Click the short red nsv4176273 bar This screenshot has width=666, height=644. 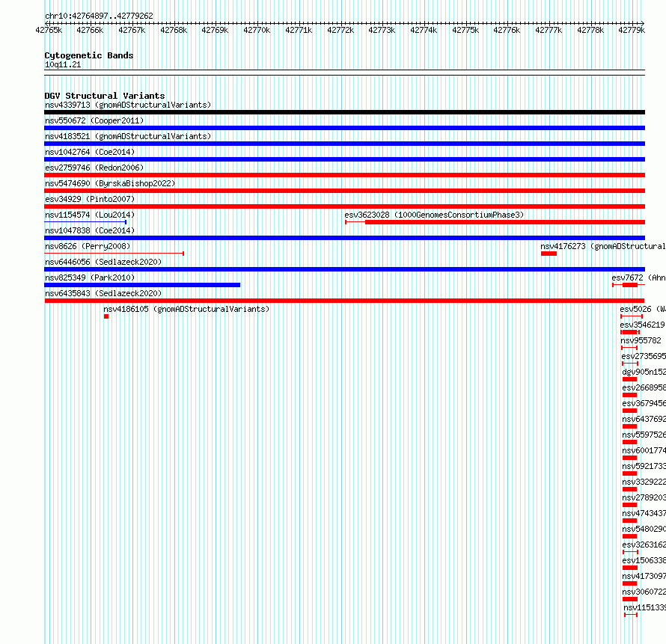(x=549, y=254)
